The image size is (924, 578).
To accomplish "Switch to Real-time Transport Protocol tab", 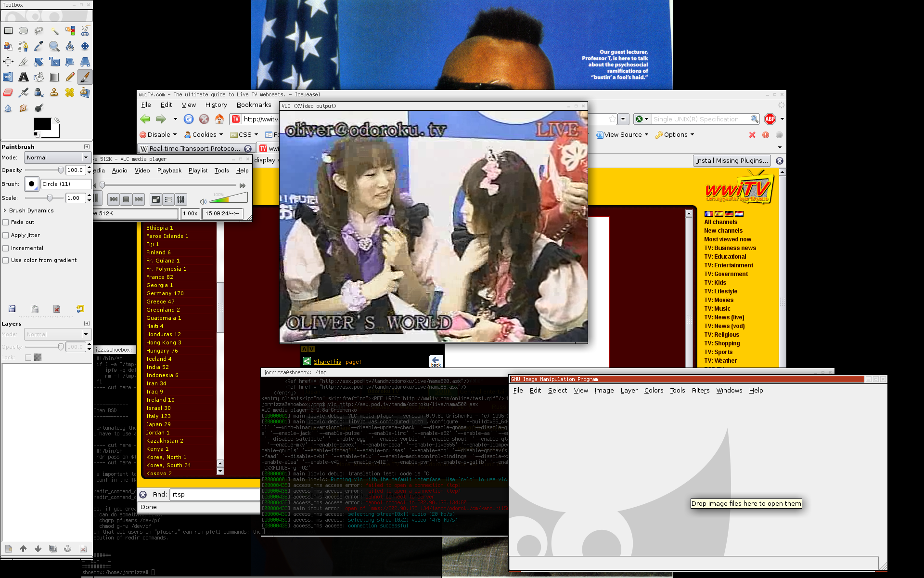I will [195, 149].
